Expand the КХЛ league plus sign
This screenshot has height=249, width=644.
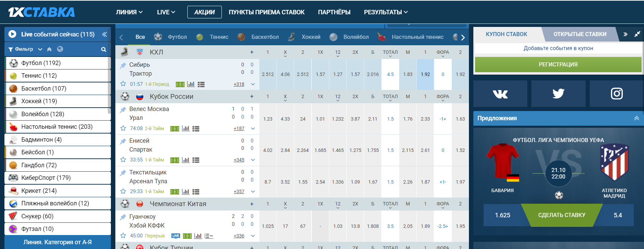pos(252,52)
